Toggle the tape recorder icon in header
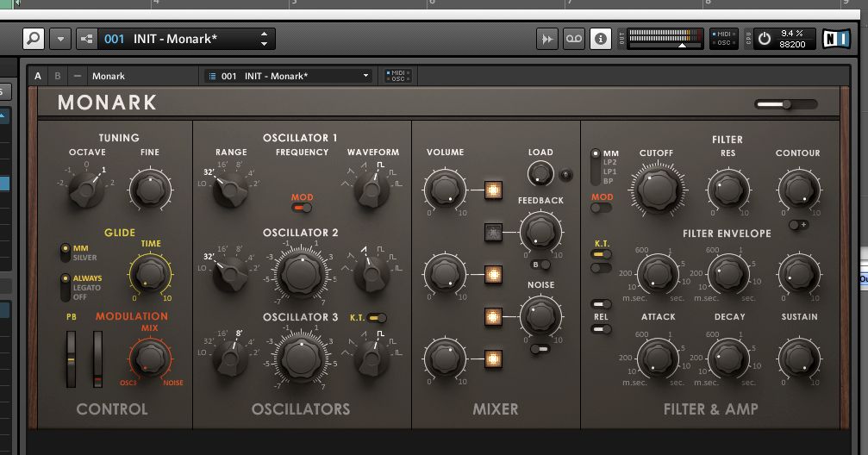 pyautogui.click(x=573, y=40)
